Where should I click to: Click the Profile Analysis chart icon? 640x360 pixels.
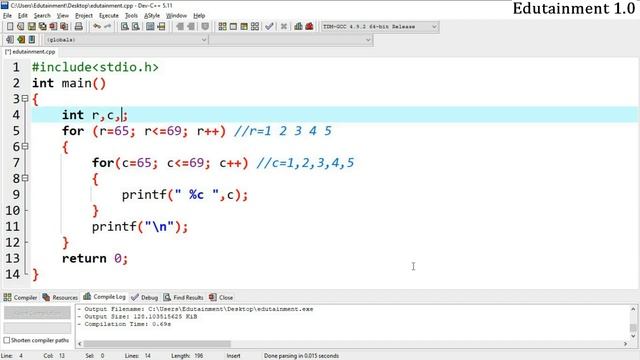coord(298,27)
